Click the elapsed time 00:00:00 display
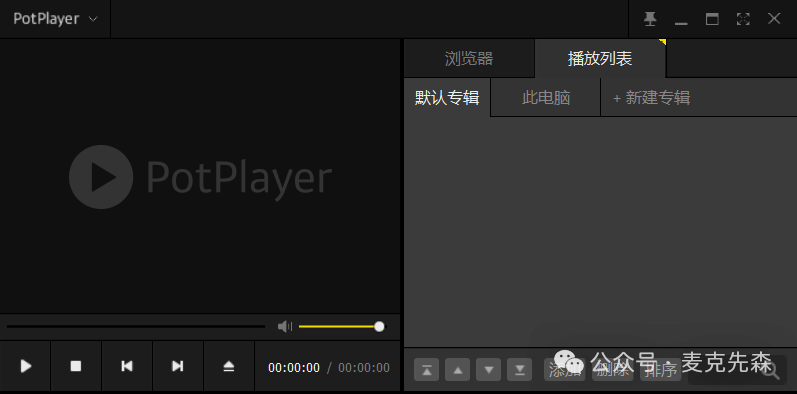This screenshot has height=394, width=797. point(294,368)
